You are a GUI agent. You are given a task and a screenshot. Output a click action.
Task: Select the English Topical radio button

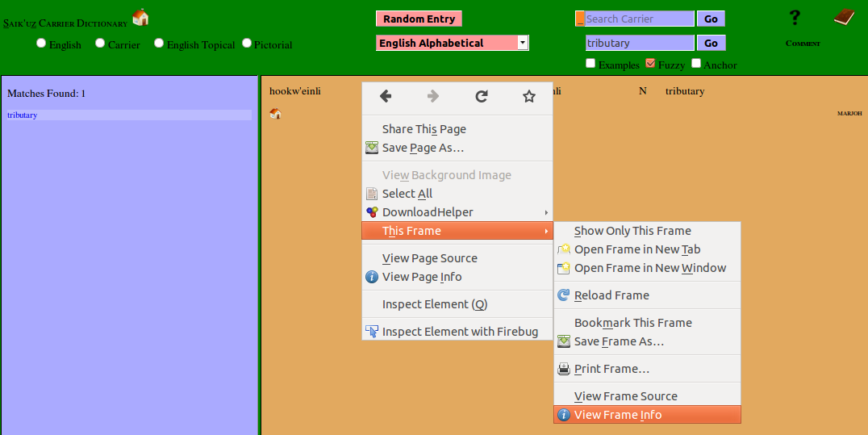pos(159,44)
